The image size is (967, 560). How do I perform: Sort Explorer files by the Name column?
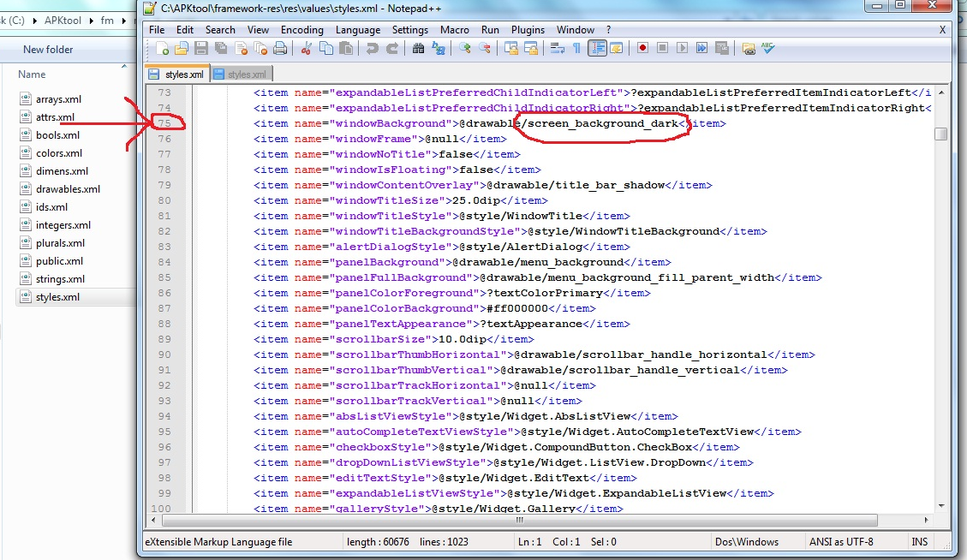(32, 74)
